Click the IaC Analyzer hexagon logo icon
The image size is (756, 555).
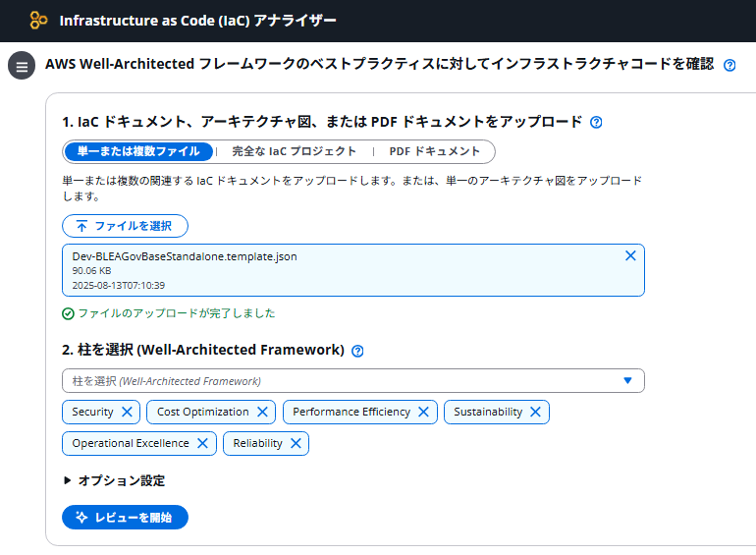pyautogui.click(x=38, y=21)
